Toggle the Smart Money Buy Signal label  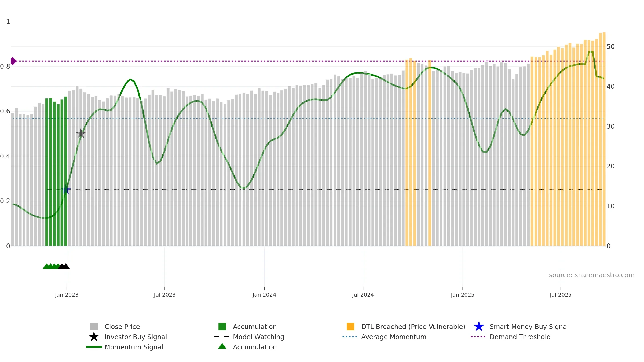click(x=529, y=327)
